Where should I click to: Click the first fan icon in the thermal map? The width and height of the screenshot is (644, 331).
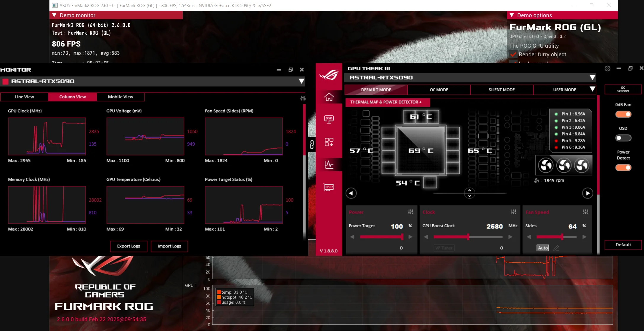[x=546, y=165]
